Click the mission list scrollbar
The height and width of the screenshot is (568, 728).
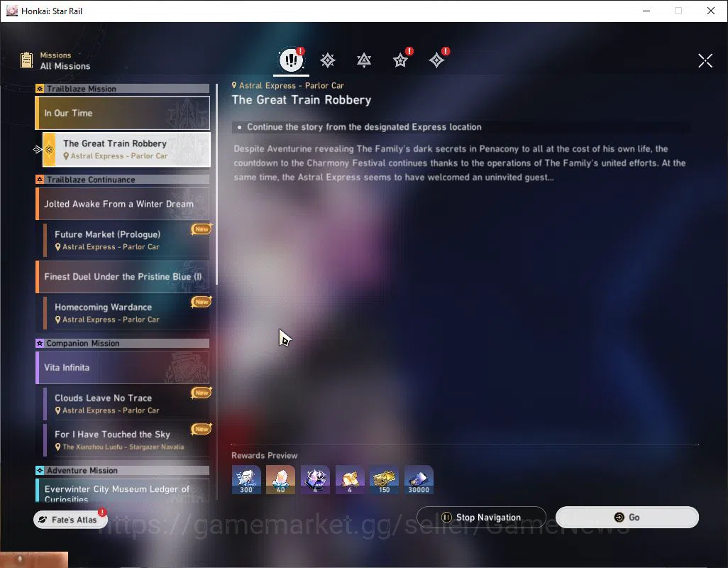217,185
